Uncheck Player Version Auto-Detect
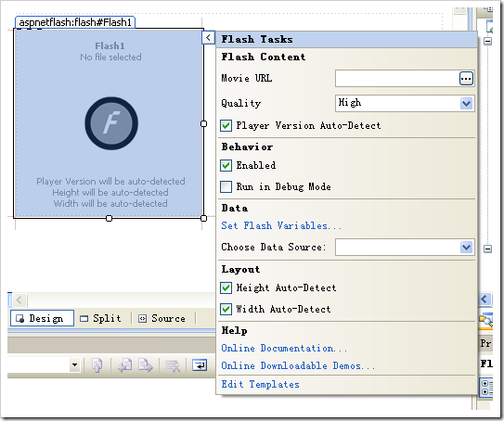This screenshot has width=504, height=421. click(x=226, y=125)
